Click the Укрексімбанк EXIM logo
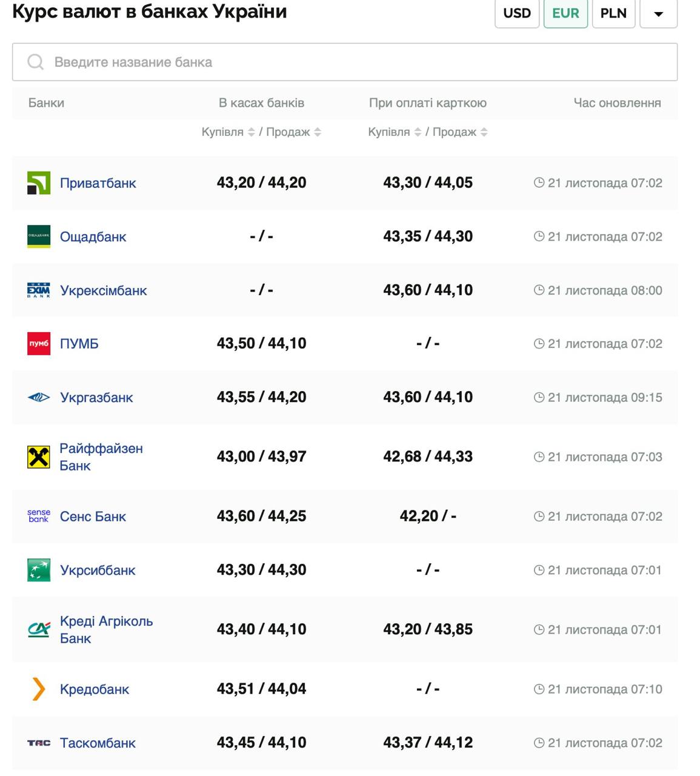 pos(39,290)
